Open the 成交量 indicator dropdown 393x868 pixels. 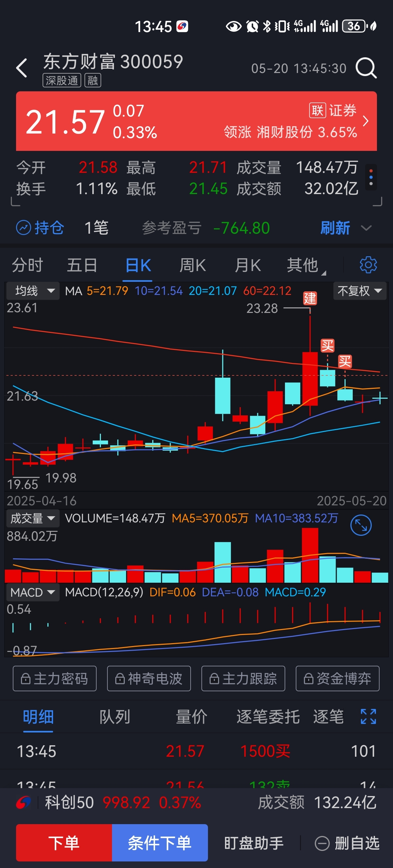click(33, 518)
